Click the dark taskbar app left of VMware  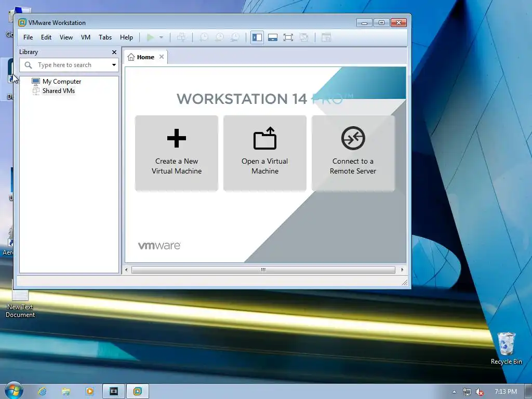[x=114, y=392]
